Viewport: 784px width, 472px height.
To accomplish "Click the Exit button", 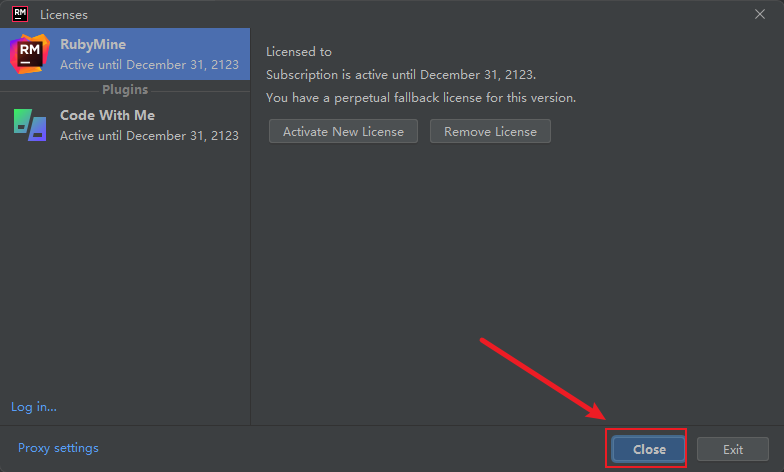I will coord(732,449).
